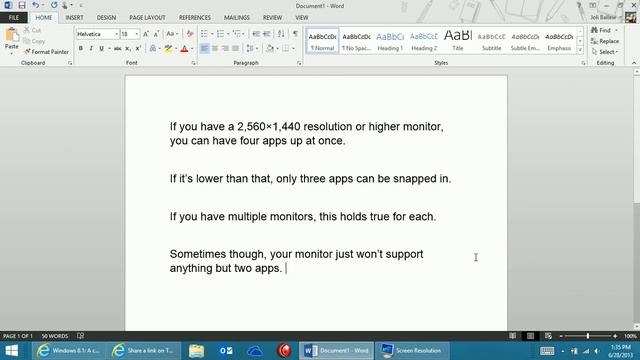The width and height of the screenshot is (640, 360).
Task: Expand the multilevel list dropdown
Action: click(244, 34)
